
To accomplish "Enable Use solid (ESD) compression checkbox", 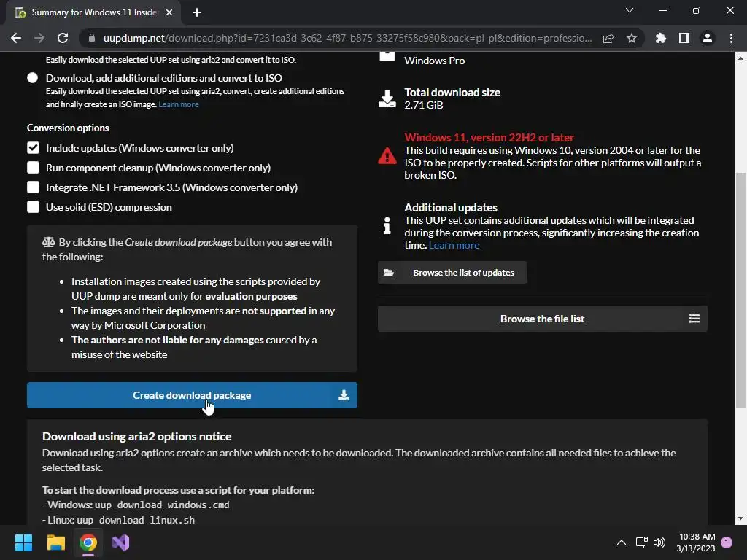I will (x=33, y=206).
